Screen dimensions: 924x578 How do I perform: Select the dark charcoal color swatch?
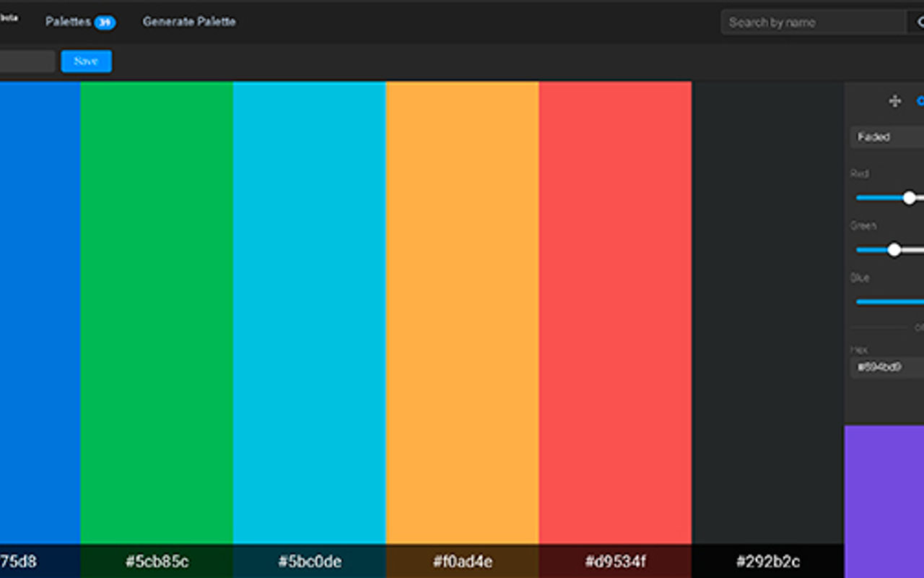click(768, 312)
